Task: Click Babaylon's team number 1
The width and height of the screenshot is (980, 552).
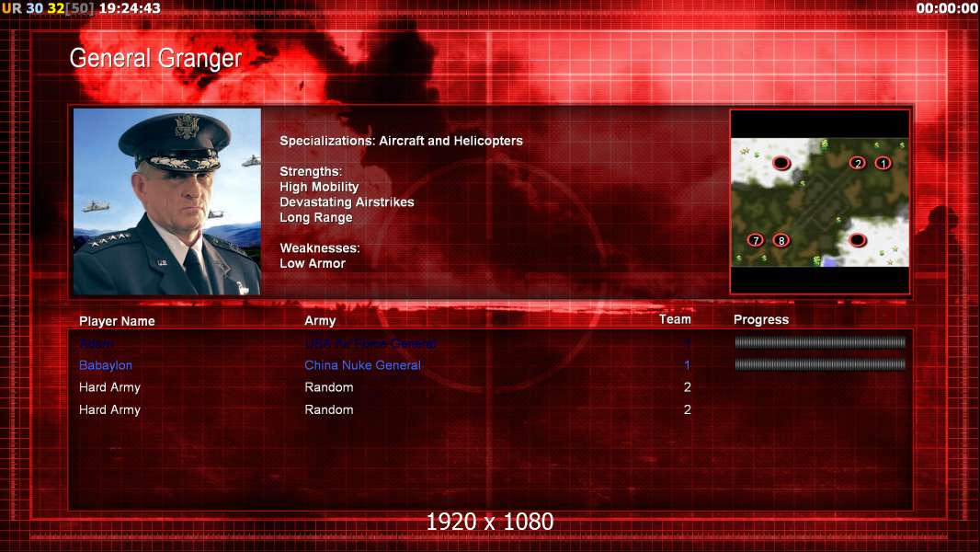Action: [687, 365]
